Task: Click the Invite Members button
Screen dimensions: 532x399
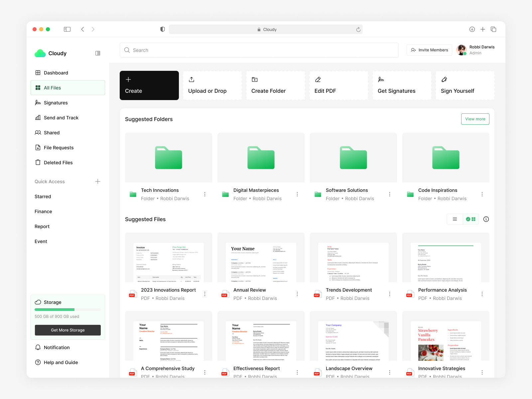Action: (x=429, y=50)
